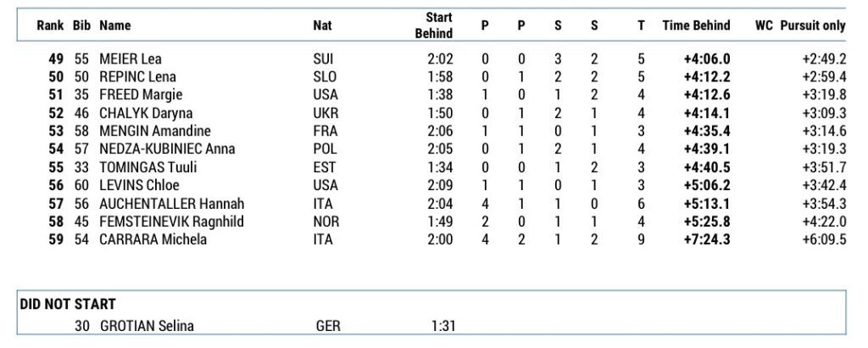The image size is (868, 348).
Task: Click the Time Behind column header
Action: point(696,25)
